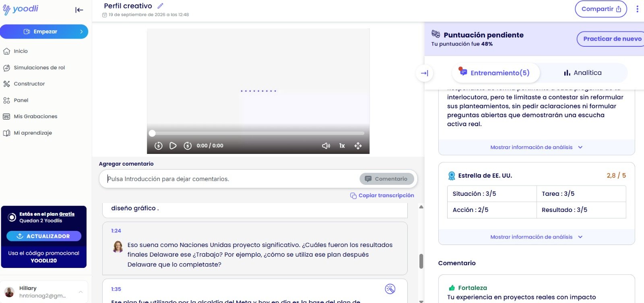The height and width of the screenshot is (303, 644).
Task: Click Copiar transcripción
Action: click(x=382, y=195)
